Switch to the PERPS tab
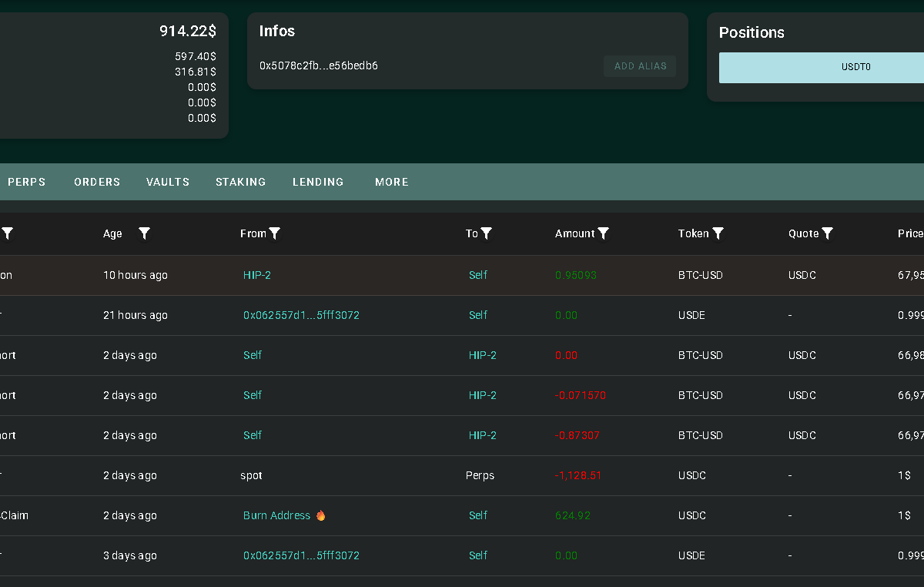 pos(27,182)
